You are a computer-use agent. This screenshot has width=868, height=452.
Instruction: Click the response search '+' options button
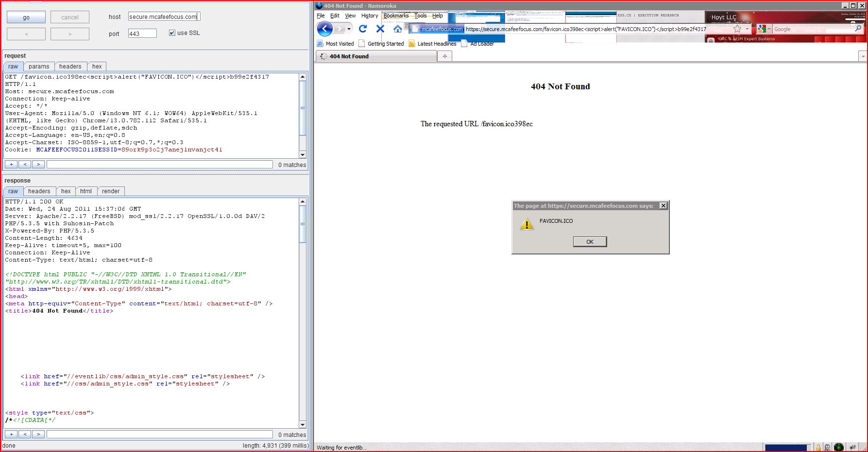(11, 435)
